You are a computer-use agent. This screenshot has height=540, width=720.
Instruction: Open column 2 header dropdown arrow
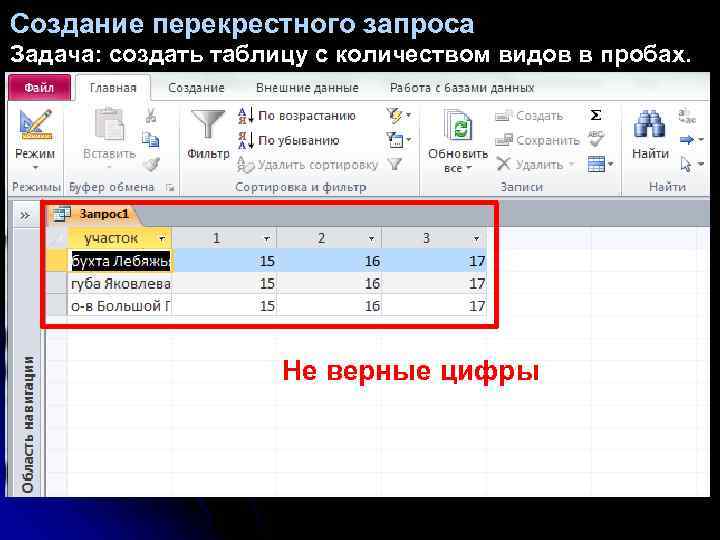click(371, 239)
